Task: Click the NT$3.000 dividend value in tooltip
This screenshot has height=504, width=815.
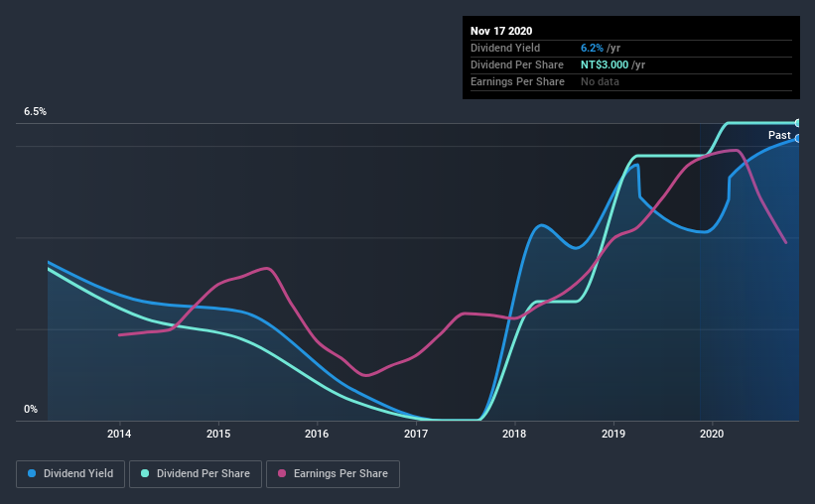Action: [x=605, y=64]
